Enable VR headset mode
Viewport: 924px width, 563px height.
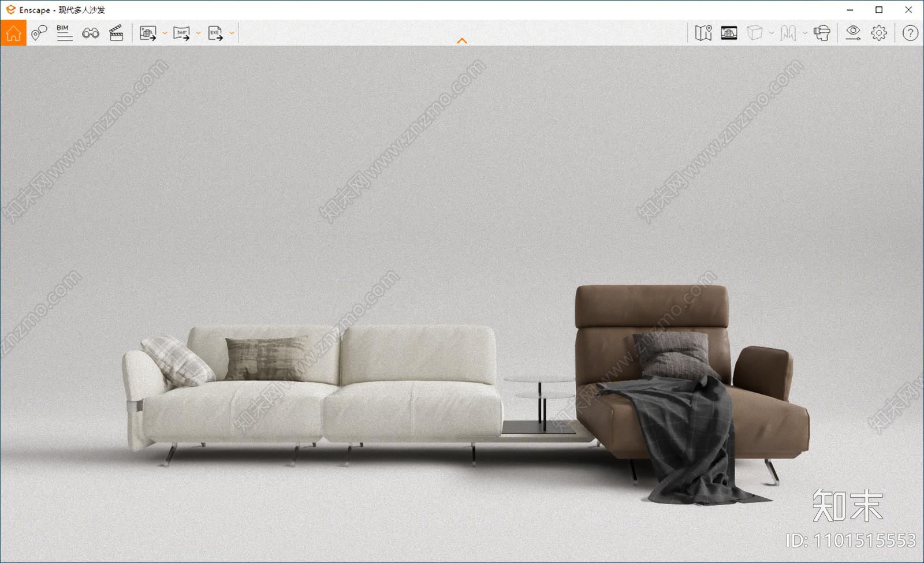click(822, 33)
